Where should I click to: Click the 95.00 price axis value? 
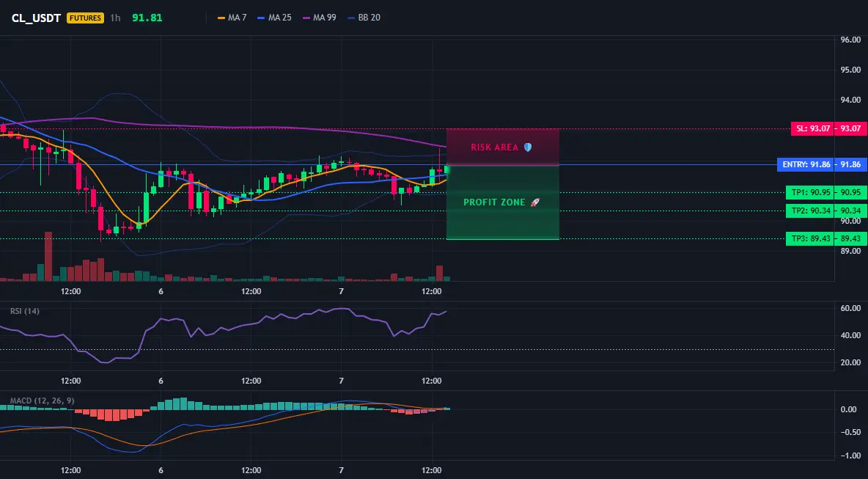point(851,70)
